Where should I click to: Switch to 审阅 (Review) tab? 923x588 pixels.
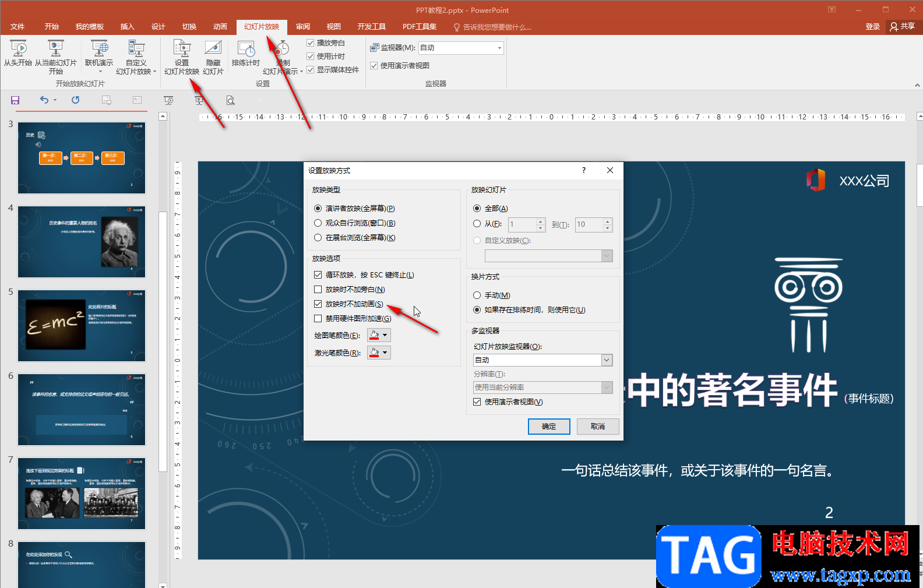pos(302,27)
